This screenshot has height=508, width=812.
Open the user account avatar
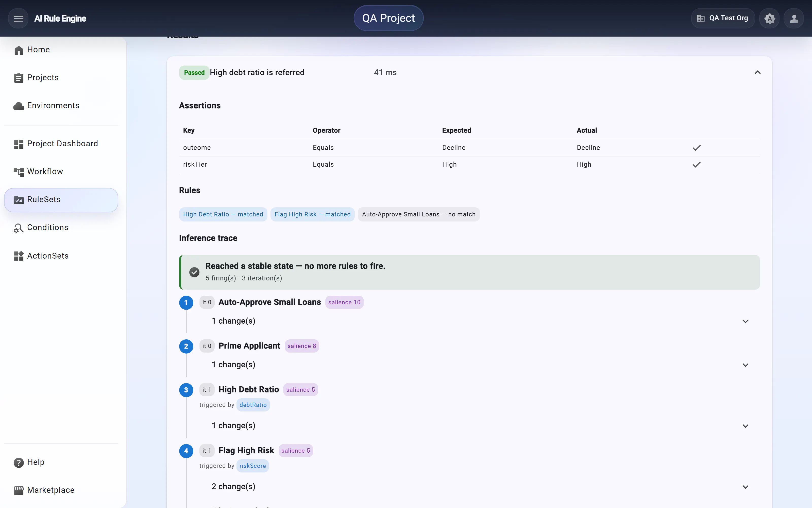click(x=793, y=18)
